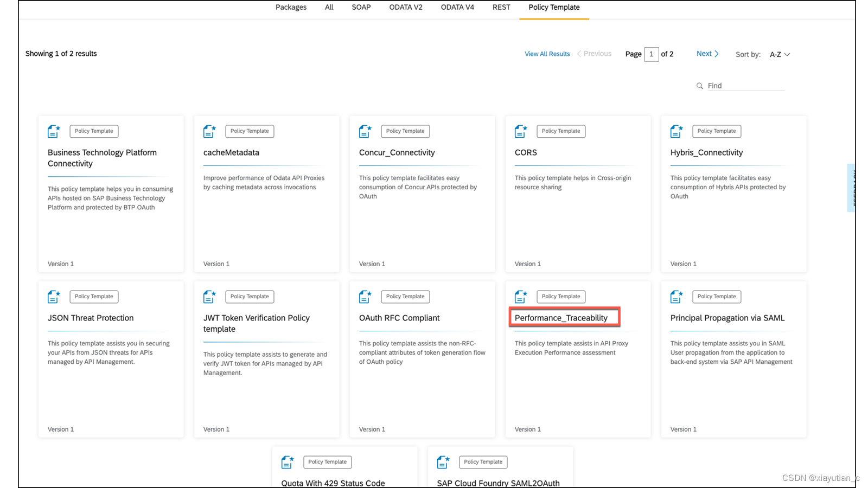
Task: Click the Business Technology Platform Connectivity card icon
Action: (54, 131)
